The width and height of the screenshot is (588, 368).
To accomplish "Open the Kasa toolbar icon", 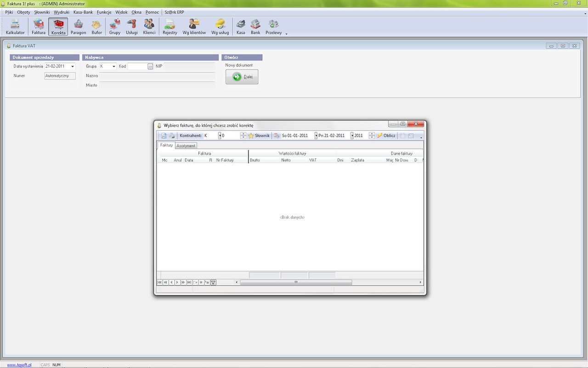I will [x=241, y=27].
